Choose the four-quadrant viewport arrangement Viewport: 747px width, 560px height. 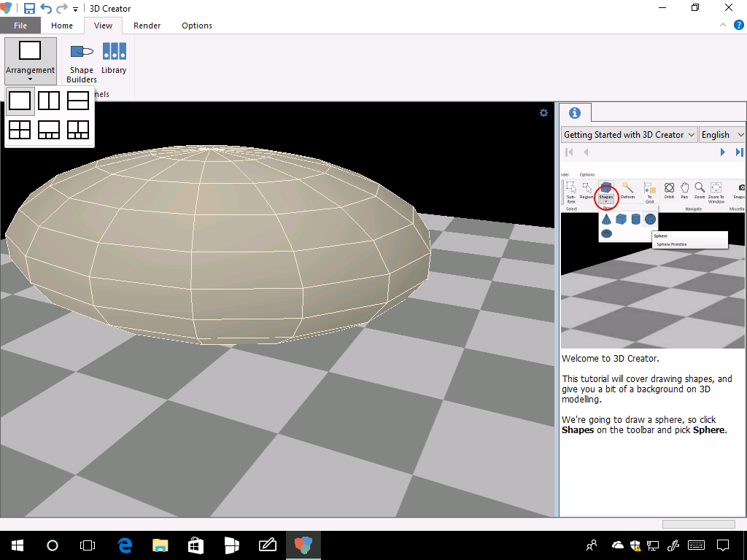pyautogui.click(x=20, y=130)
